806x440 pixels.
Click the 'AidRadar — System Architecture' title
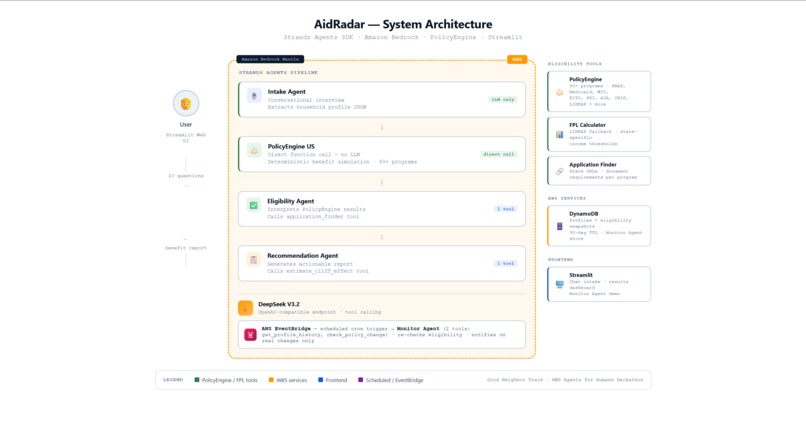[403, 24]
